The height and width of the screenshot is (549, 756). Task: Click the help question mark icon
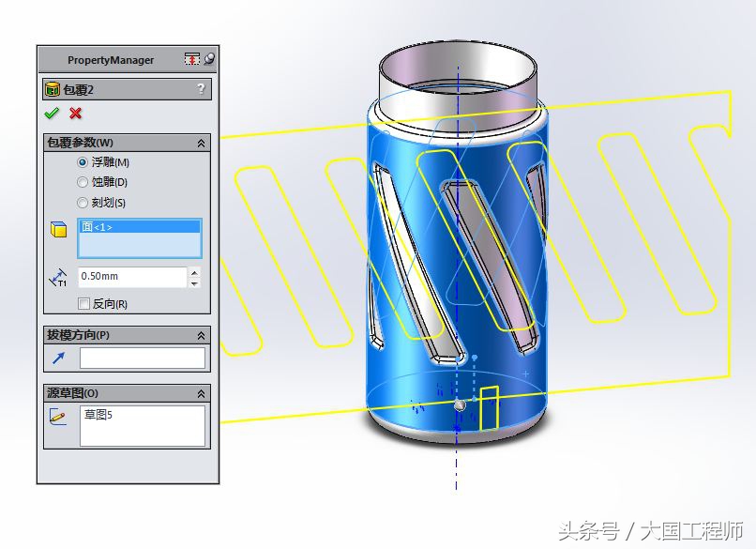pyautogui.click(x=200, y=88)
